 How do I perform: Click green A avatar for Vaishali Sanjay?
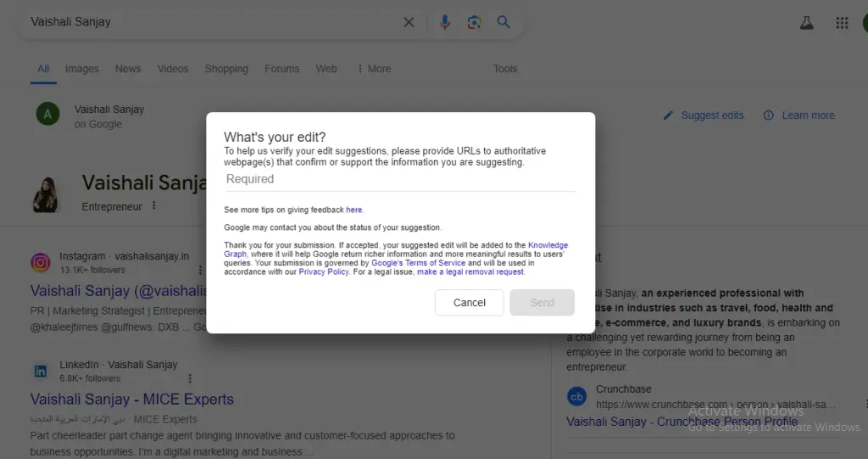[47, 115]
